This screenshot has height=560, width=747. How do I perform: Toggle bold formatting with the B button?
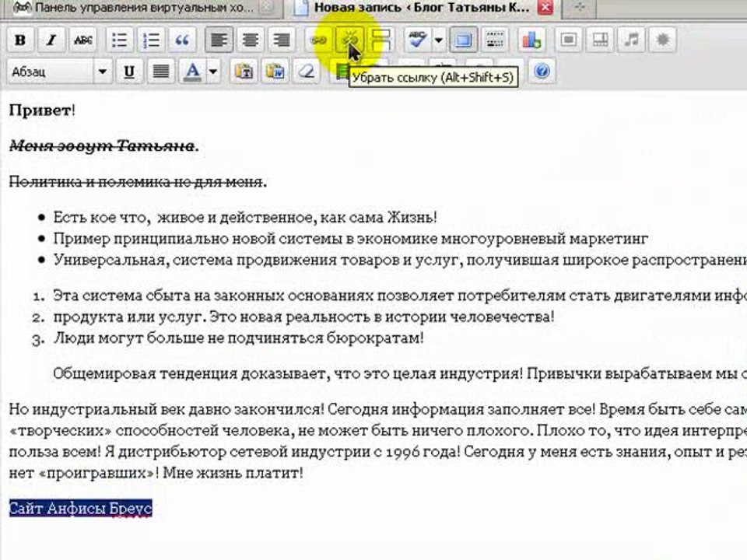[x=20, y=40]
